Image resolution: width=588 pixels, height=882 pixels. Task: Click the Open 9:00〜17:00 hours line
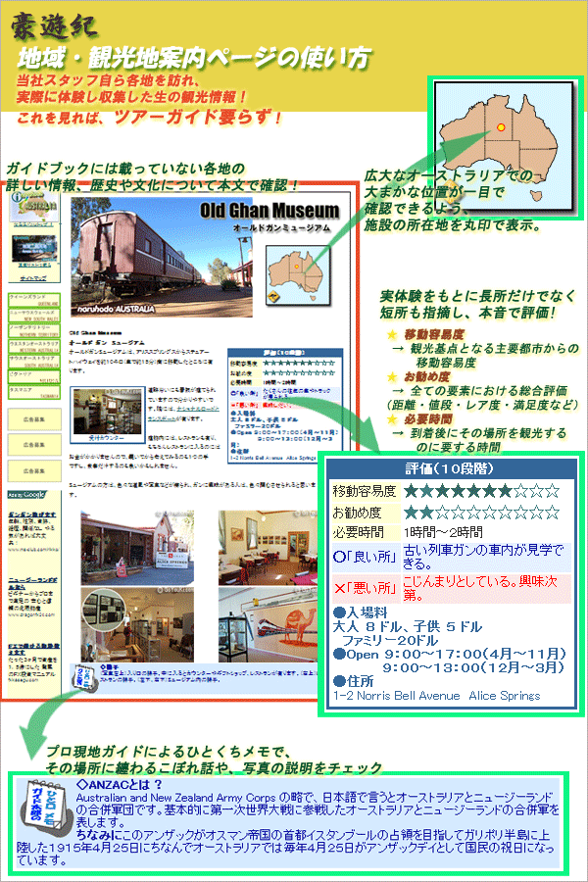(x=449, y=655)
